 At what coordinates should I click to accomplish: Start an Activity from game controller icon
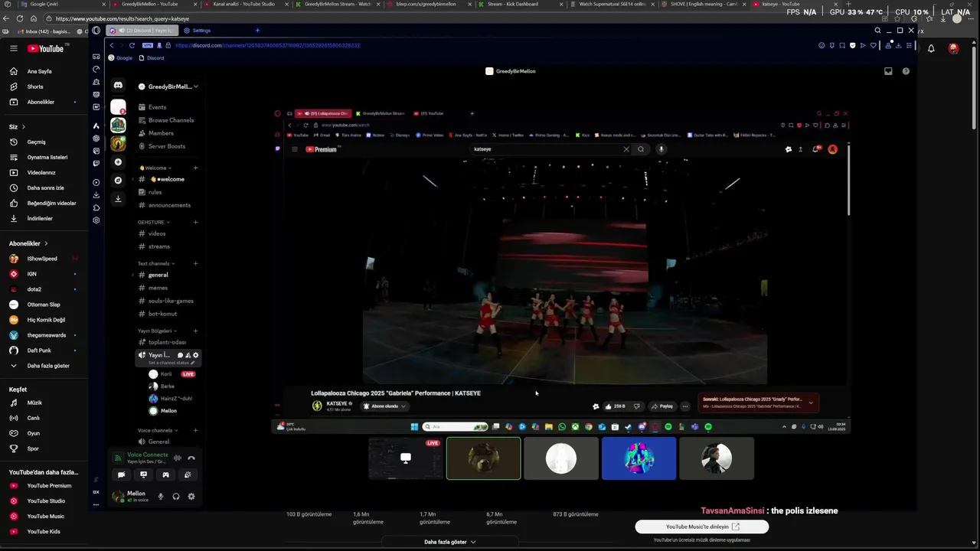tap(165, 474)
